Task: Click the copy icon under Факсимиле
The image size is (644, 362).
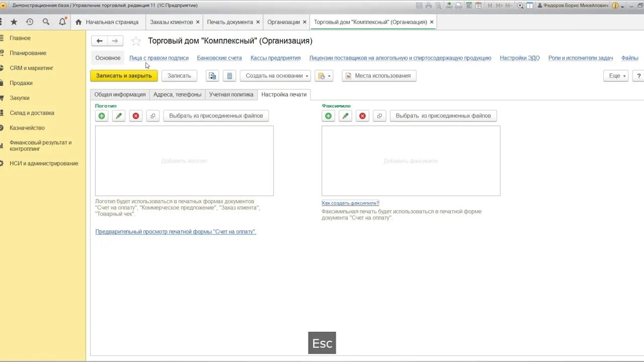Action: click(x=379, y=116)
